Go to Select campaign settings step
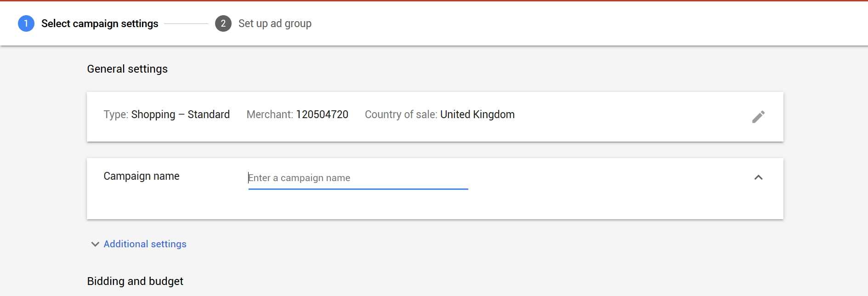868x296 pixels. tap(100, 23)
